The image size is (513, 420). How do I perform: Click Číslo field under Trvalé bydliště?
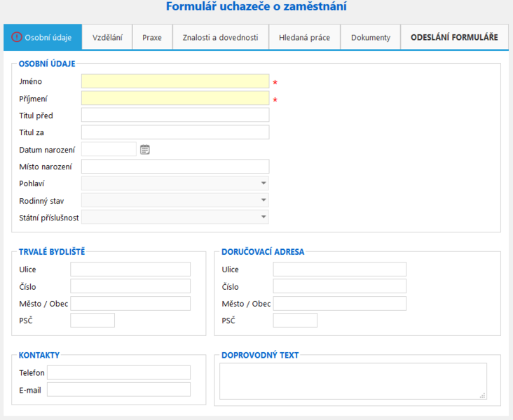130,286
